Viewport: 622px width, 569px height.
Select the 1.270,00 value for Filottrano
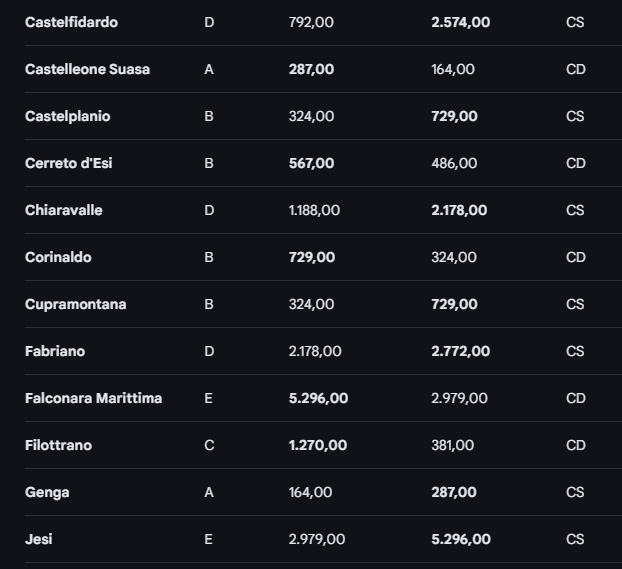[x=318, y=445]
